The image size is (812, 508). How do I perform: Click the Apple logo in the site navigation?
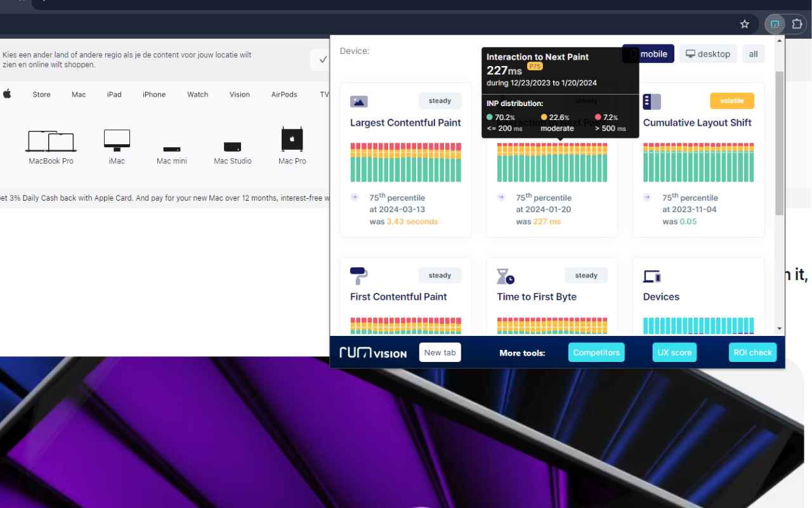pyautogui.click(x=7, y=94)
